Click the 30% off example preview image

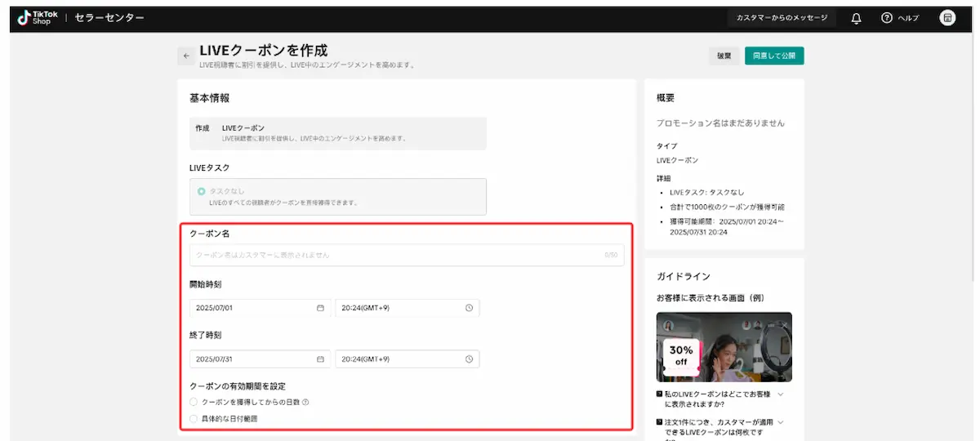point(724,346)
